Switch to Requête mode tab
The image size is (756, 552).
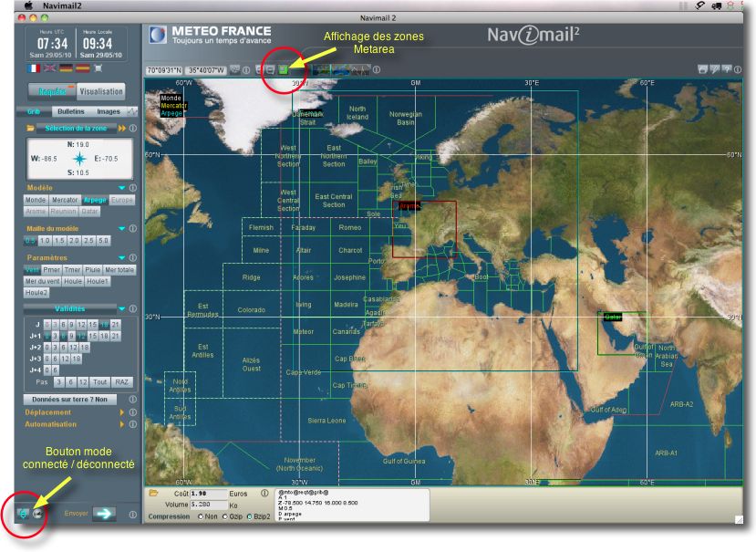[x=52, y=91]
